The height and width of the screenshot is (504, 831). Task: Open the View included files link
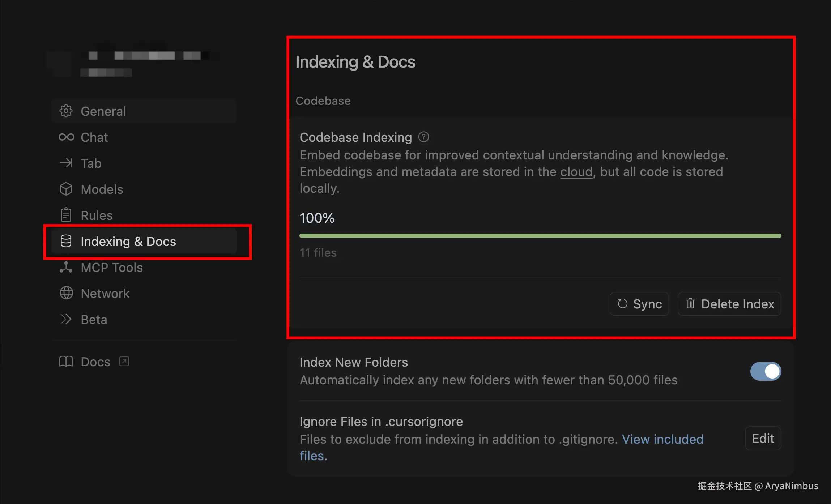(x=662, y=439)
